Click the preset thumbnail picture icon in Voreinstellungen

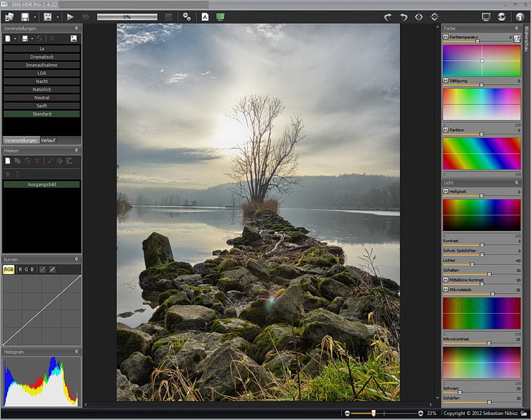tap(74, 39)
